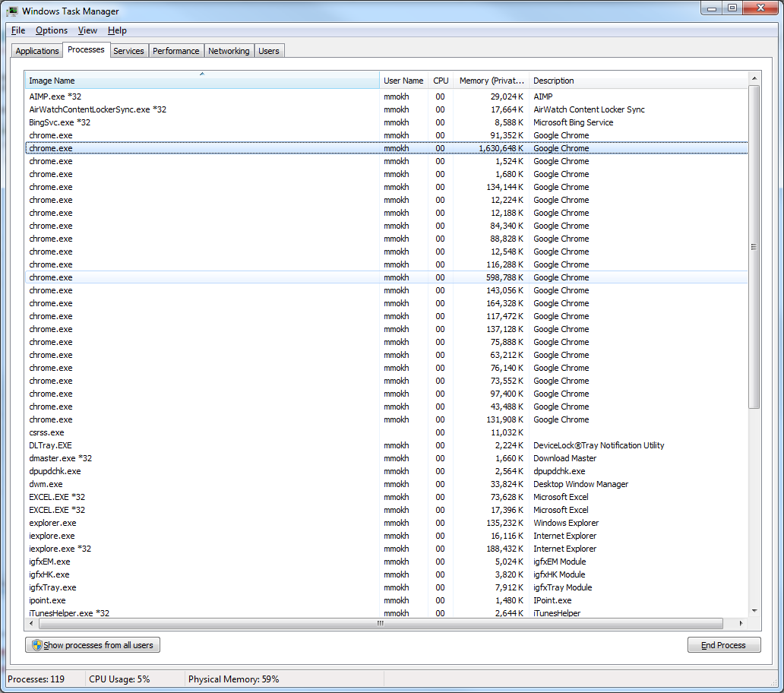
Task: Sort by Memory (Private) column header
Action: point(492,81)
